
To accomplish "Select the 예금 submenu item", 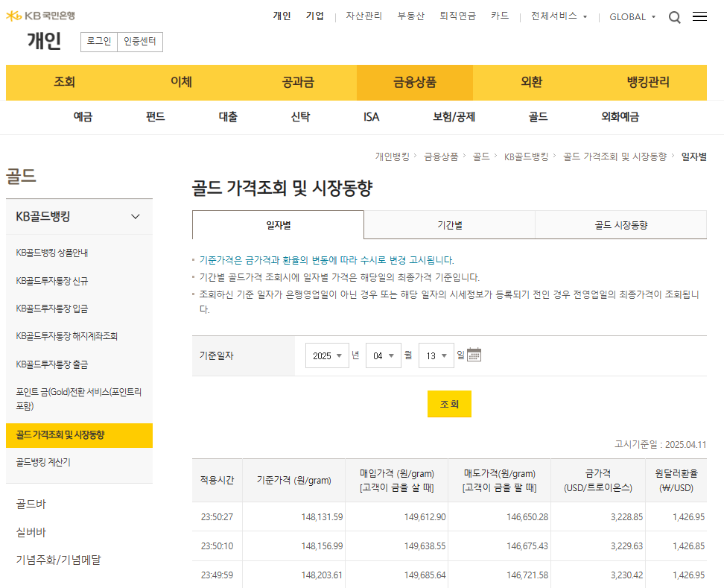I will 83,117.
